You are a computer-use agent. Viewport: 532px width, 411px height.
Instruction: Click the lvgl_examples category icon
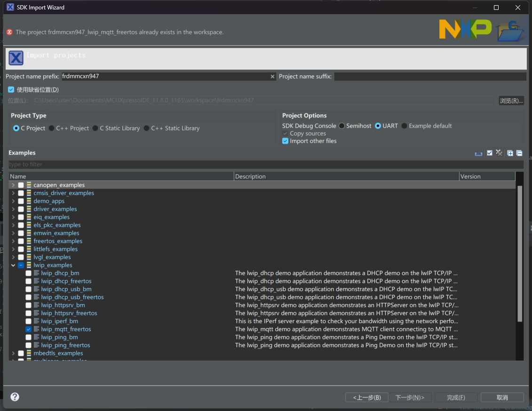coord(29,257)
